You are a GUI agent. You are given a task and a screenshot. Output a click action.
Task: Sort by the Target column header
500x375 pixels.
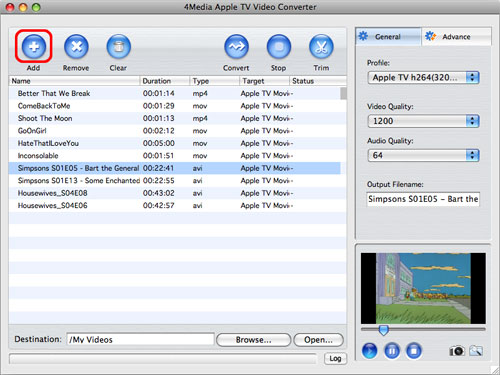[265, 81]
